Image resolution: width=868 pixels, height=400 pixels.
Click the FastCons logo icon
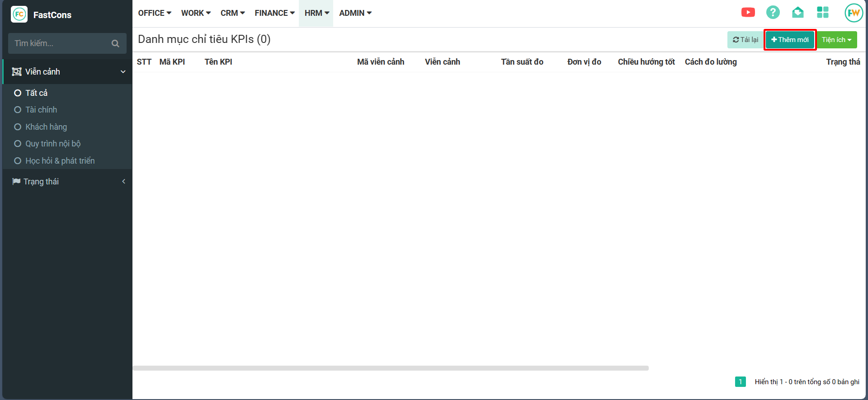(x=19, y=14)
